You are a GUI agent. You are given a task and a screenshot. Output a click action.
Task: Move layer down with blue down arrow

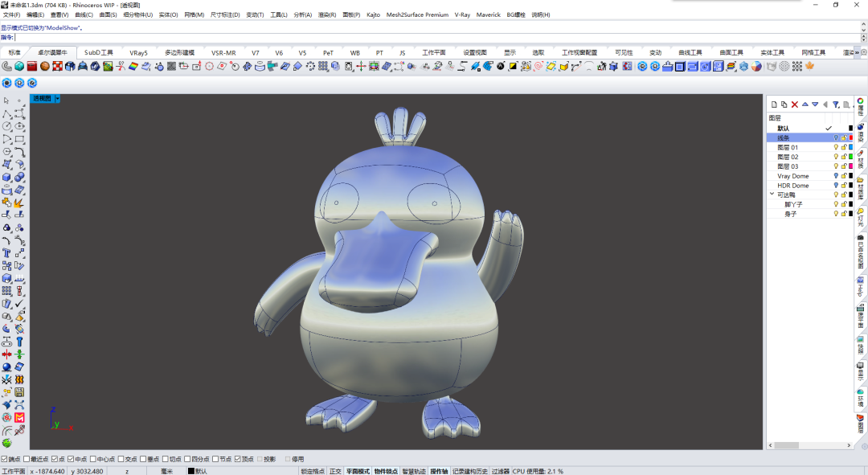(815, 104)
